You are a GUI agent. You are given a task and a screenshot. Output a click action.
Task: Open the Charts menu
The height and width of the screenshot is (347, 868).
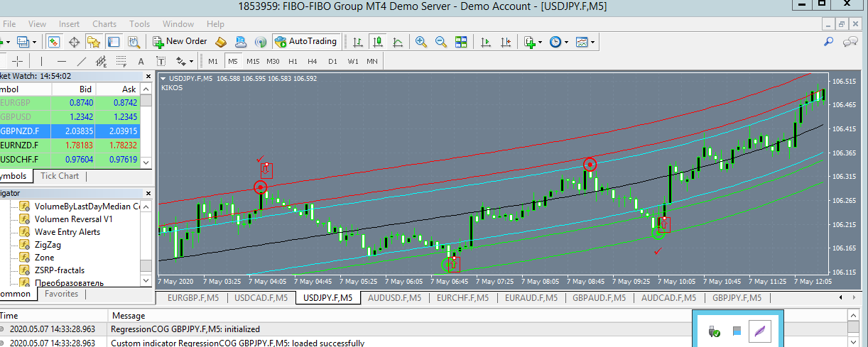pos(104,24)
